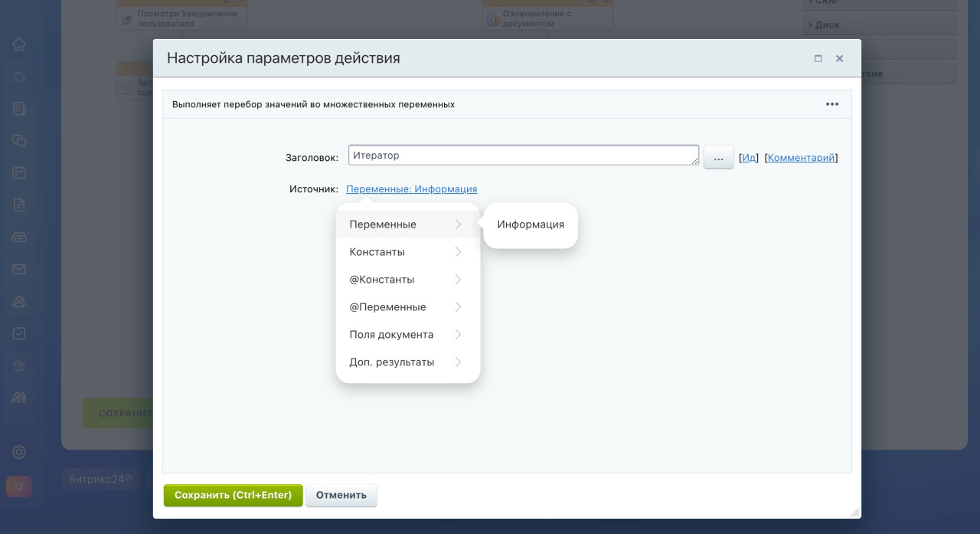
Task: Open the mail envelope icon in sidebar
Action: [x=19, y=270]
